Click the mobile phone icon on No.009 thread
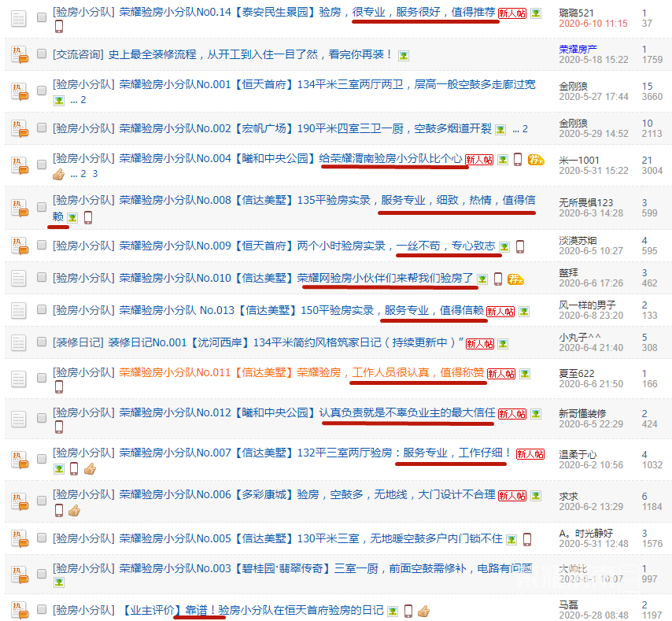The width and height of the screenshot is (672, 621). [x=519, y=247]
